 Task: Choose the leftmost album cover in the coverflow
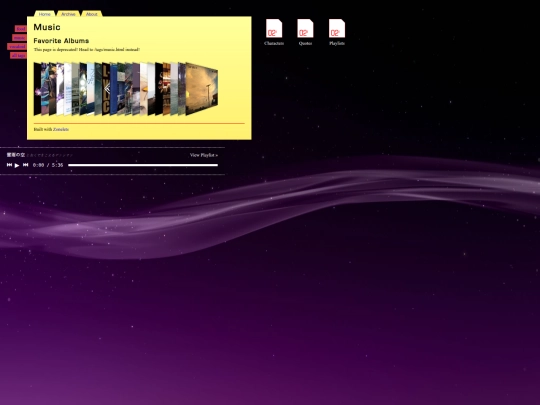pyautogui.click(x=37, y=89)
